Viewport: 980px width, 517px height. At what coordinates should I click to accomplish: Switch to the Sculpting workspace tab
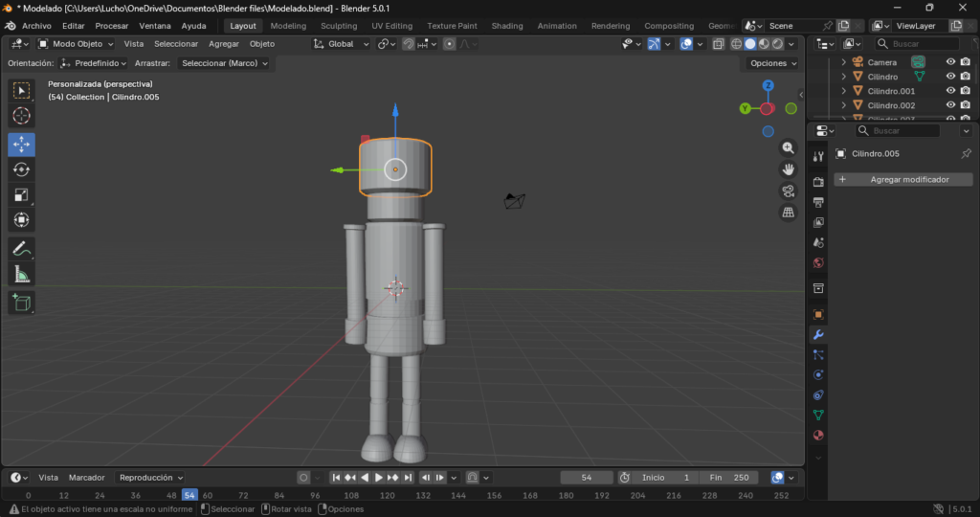pos(339,26)
